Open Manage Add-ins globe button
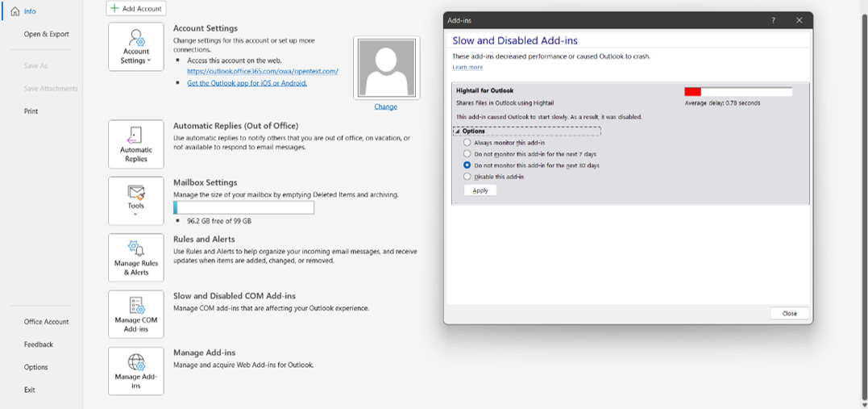The height and width of the screenshot is (409, 868). pyautogui.click(x=136, y=371)
